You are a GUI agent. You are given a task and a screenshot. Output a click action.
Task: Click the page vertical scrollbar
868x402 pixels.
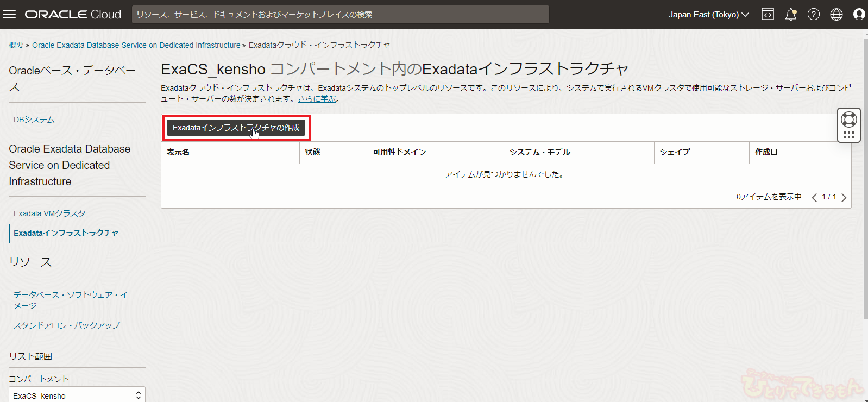coord(865,179)
